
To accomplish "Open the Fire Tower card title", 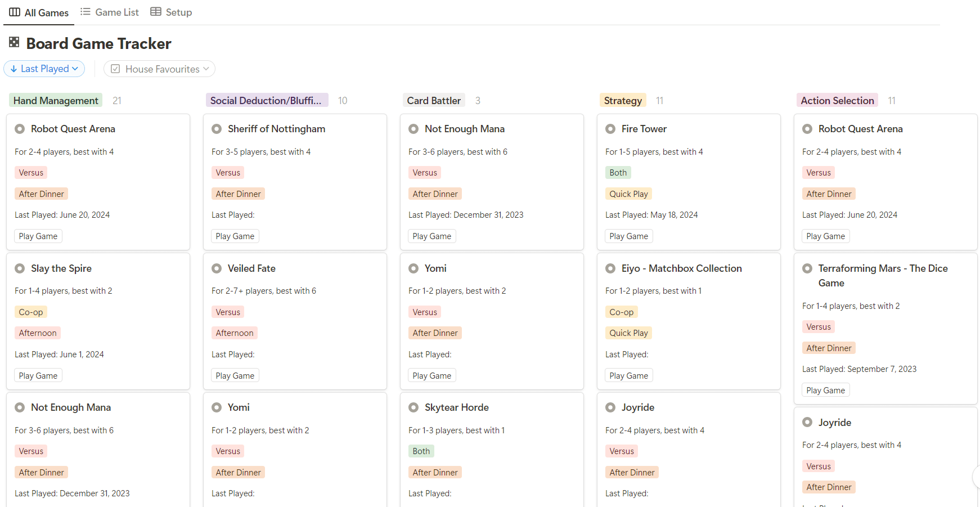I will (x=644, y=129).
